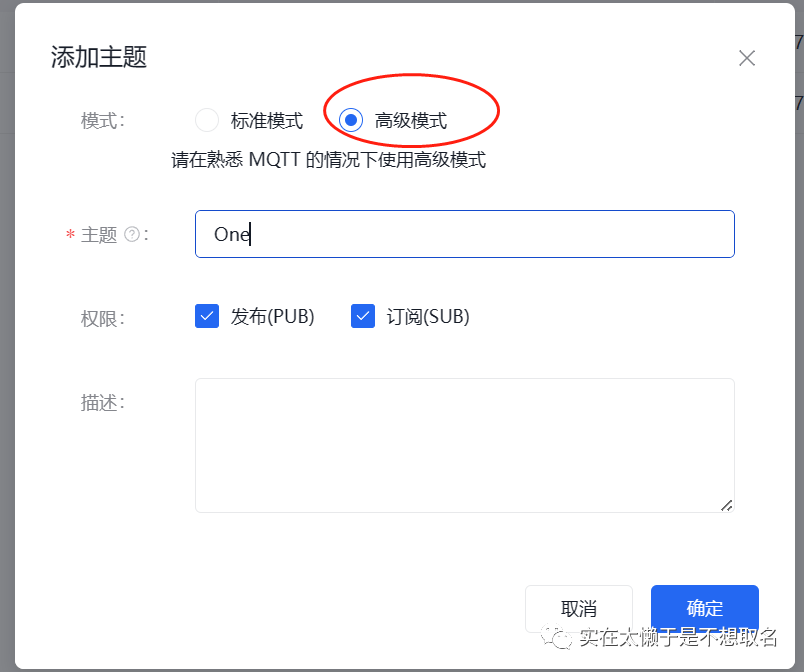Click the description textarea resize handle
The height and width of the screenshot is (672, 804).
(x=726, y=505)
